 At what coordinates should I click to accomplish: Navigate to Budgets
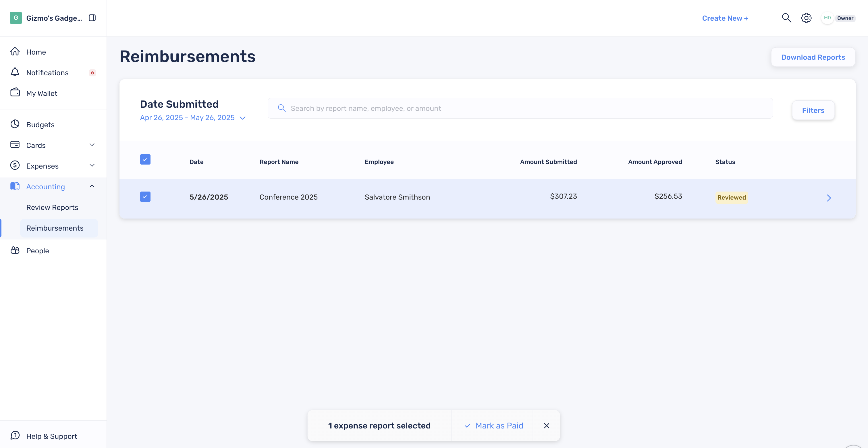pos(40,125)
